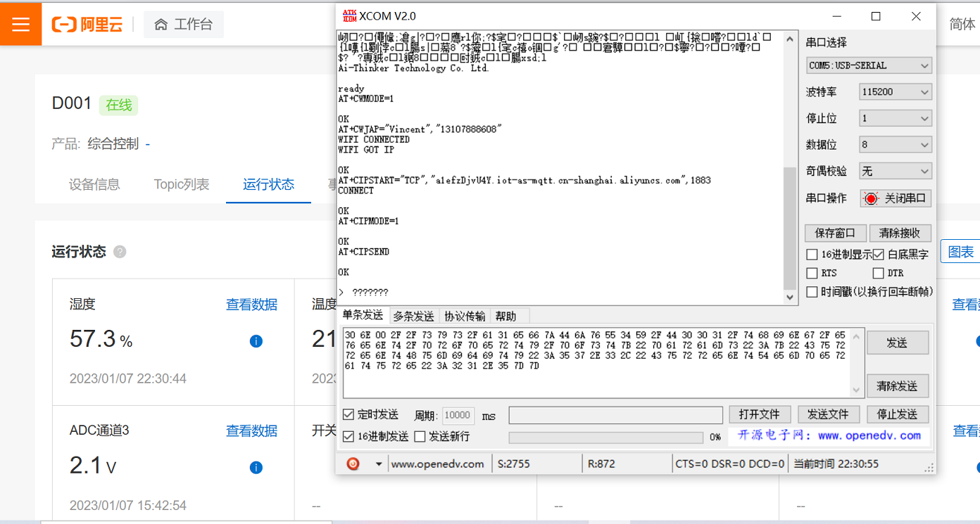Toggle 16进制发送 checkbox
The height and width of the screenshot is (524, 980).
point(348,437)
